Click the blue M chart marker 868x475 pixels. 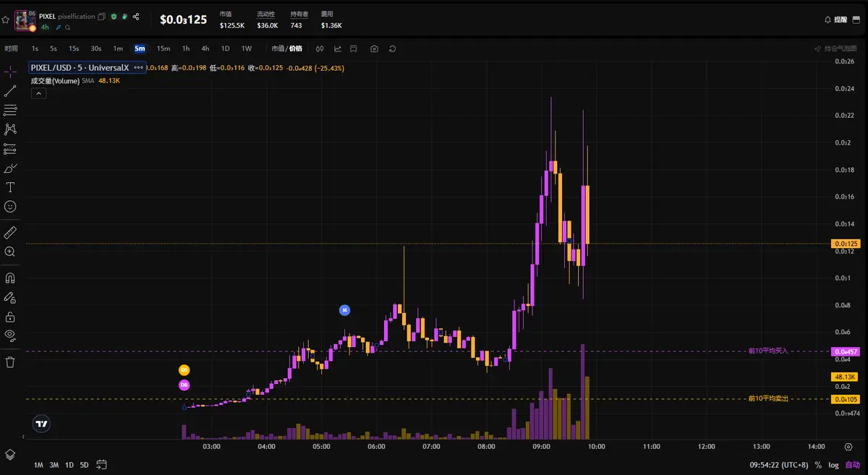(x=345, y=310)
